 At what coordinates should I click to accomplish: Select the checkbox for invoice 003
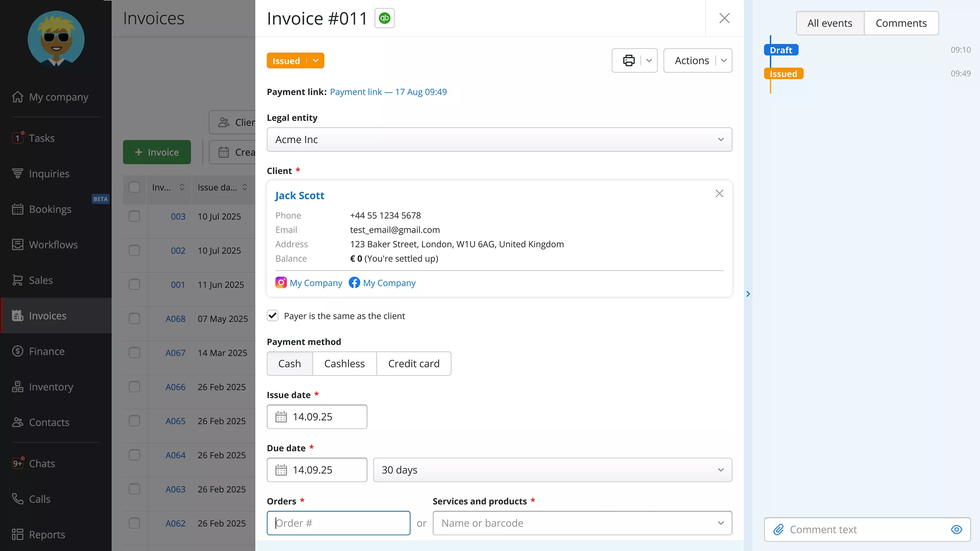pos(134,216)
